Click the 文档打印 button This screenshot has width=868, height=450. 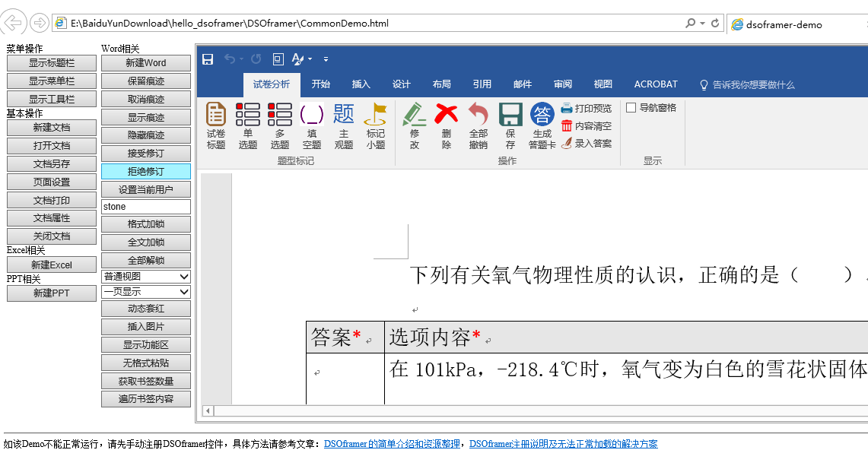pos(52,201)
